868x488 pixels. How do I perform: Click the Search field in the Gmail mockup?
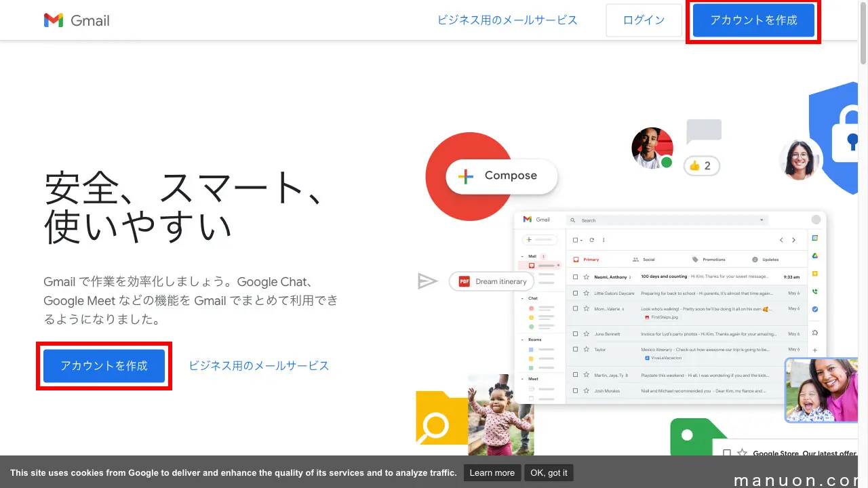(x=667, y=220)
